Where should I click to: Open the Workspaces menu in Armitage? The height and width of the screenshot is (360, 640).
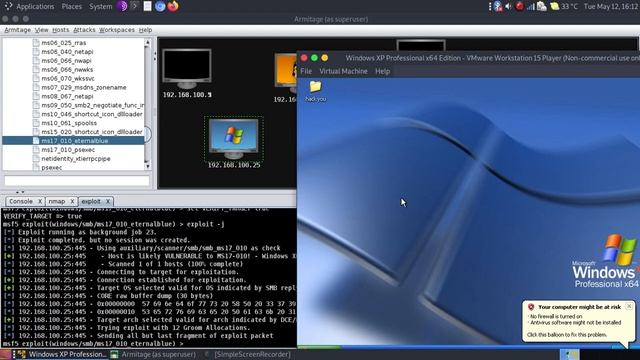click(x=117, y=30)
